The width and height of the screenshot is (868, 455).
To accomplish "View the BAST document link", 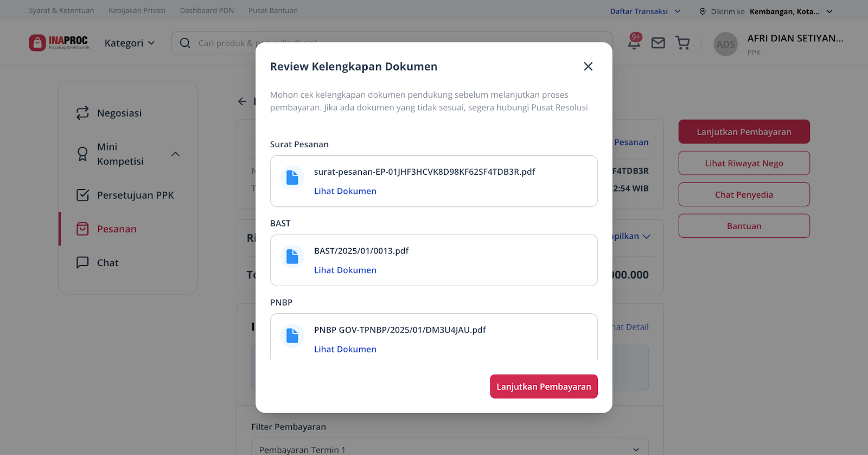I will pyautogui.click(x=345, y=270).
